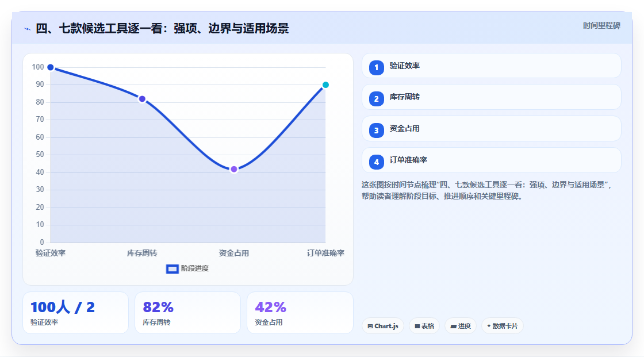
Task: Open the 订单准确率 milestone row
Action: (x=491, y=160)
